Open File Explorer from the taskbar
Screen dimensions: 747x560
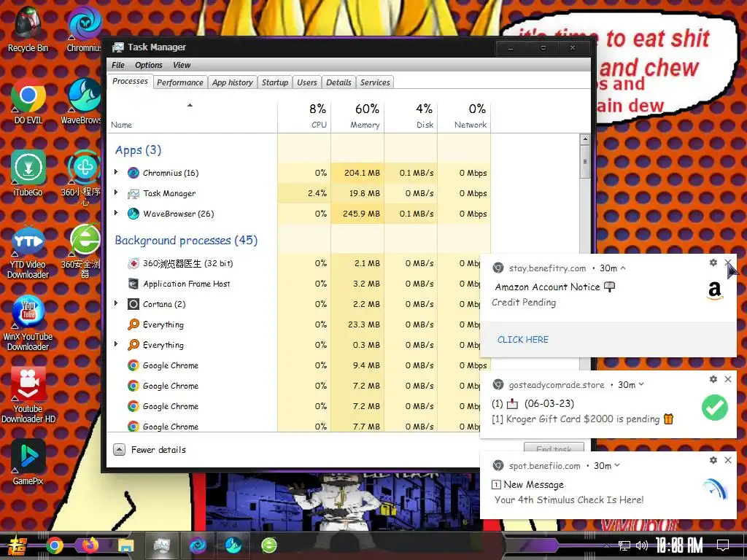(x=125, y=545)
